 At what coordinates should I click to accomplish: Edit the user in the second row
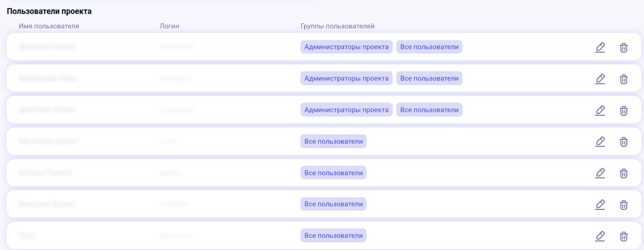pos(600,79)
